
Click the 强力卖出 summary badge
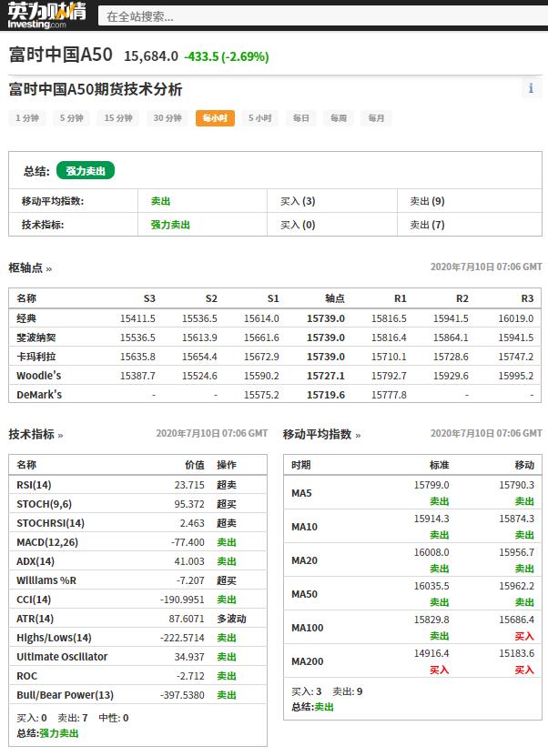pos(86,171)
